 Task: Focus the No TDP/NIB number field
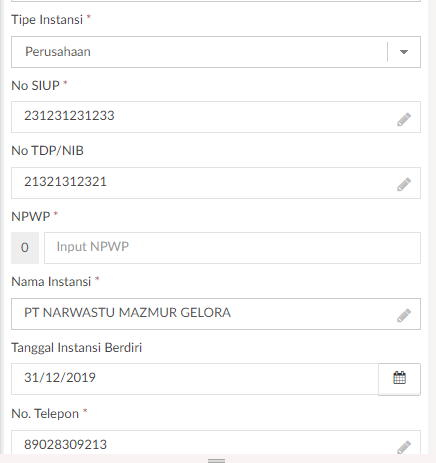coord(216,183)
